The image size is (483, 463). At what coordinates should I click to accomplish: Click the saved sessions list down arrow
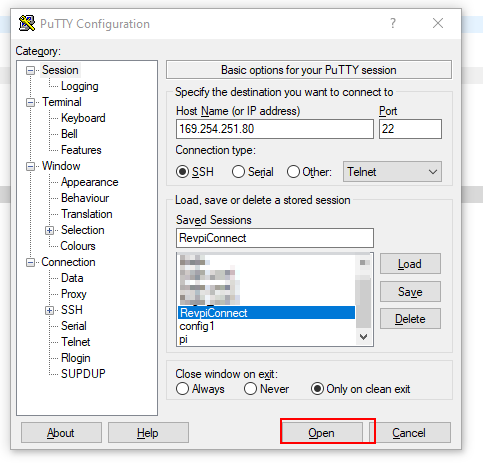tap(364, 337)
